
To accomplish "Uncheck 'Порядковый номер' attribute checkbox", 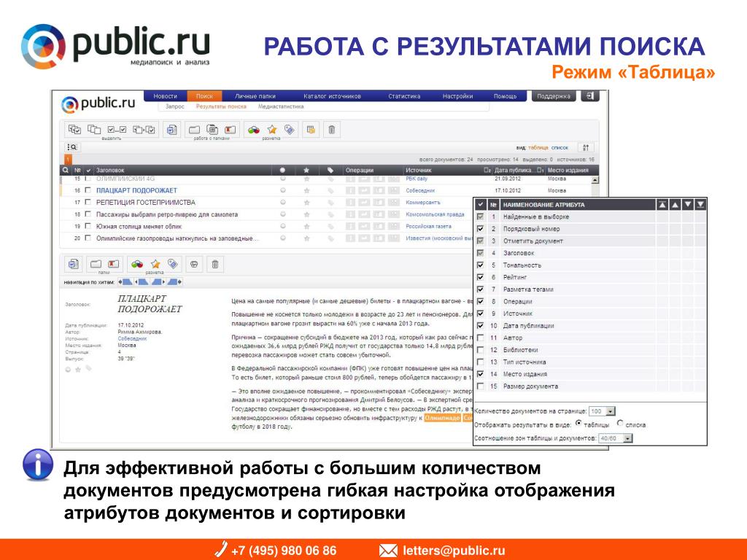I will pos(480,229).
